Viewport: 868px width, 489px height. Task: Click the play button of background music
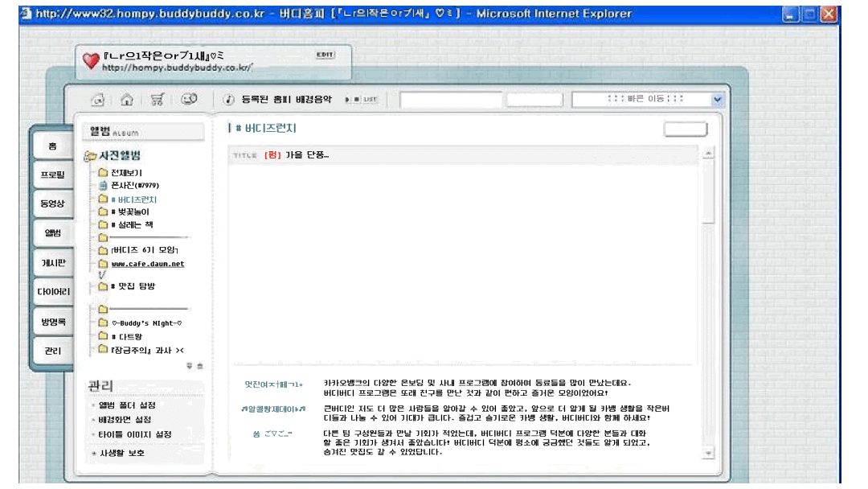pyautogui.click(x=347, y=100)
